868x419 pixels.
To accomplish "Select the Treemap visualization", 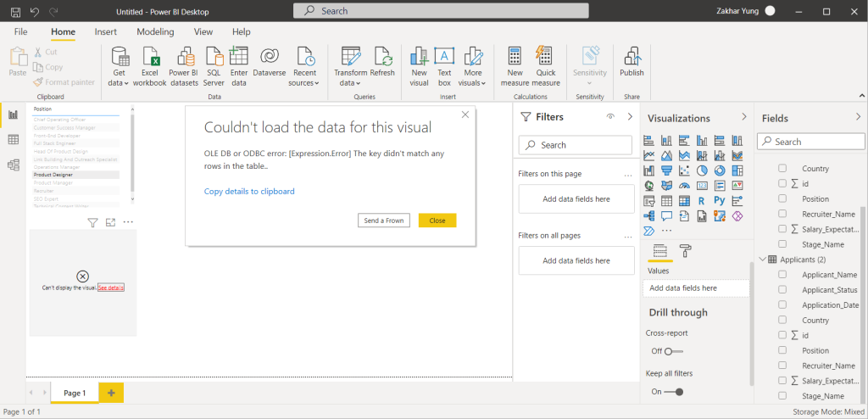I will click(x=737, y=170).
